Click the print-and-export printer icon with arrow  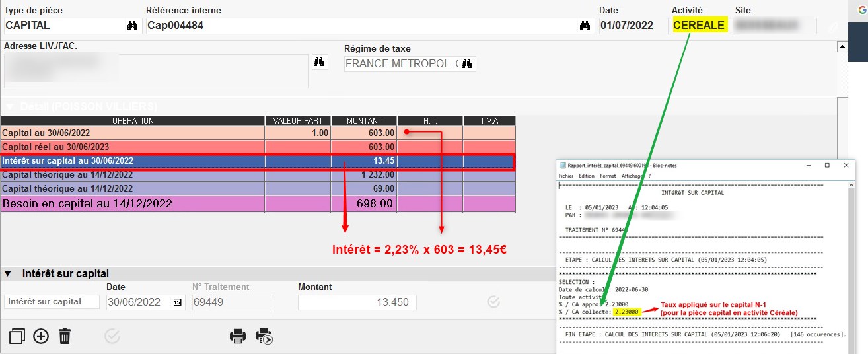[x=264, y=336]
